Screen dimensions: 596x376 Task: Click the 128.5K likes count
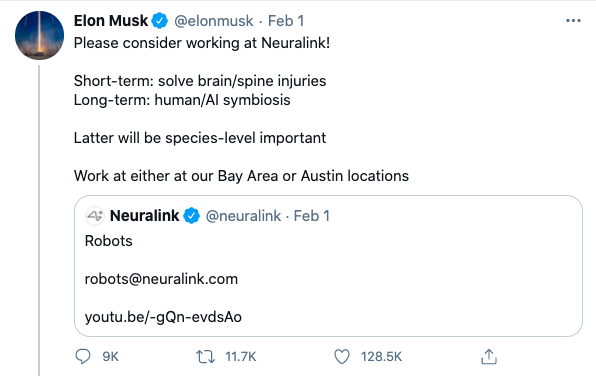click(381, 357)
